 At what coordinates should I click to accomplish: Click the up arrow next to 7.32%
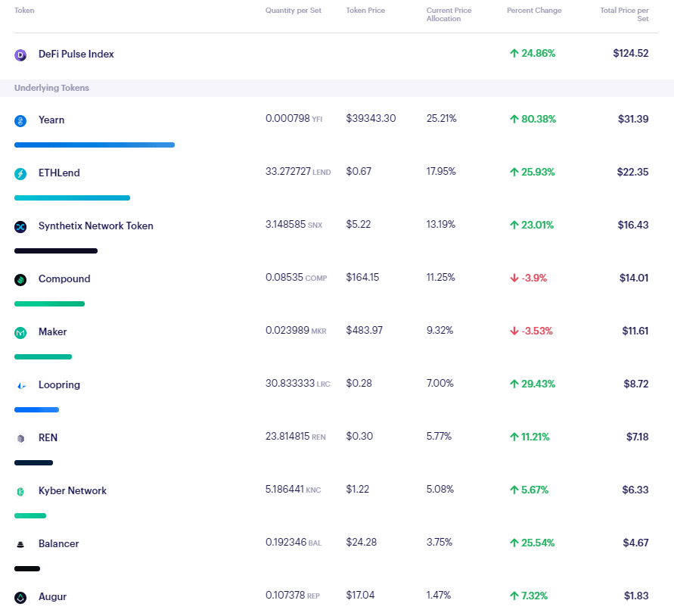[x=514, y=596]
